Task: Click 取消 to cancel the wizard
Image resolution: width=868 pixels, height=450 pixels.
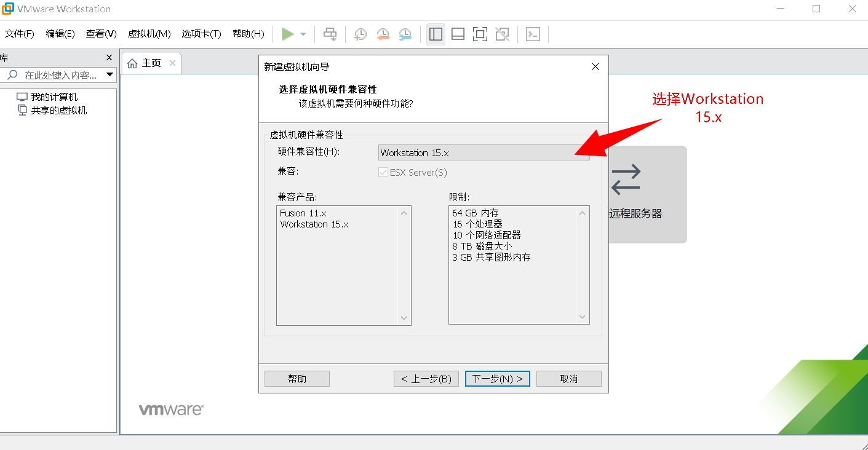Action: (569, 379)
